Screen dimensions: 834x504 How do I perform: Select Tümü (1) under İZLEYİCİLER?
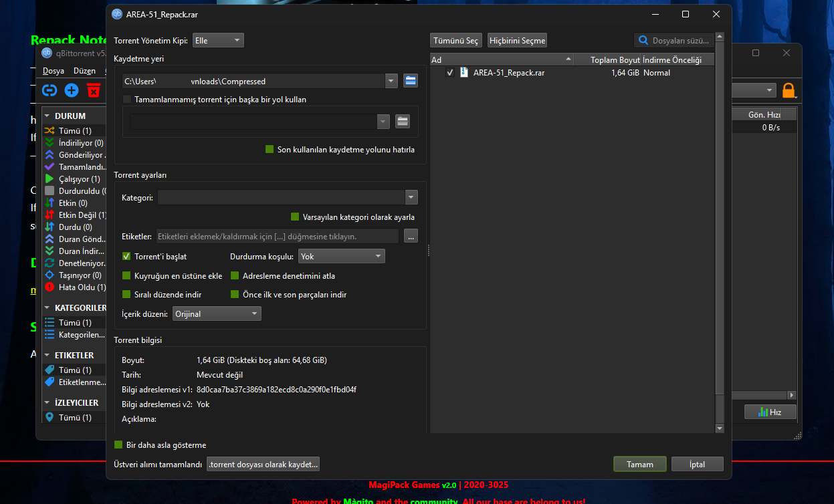[x=74, y=418]
